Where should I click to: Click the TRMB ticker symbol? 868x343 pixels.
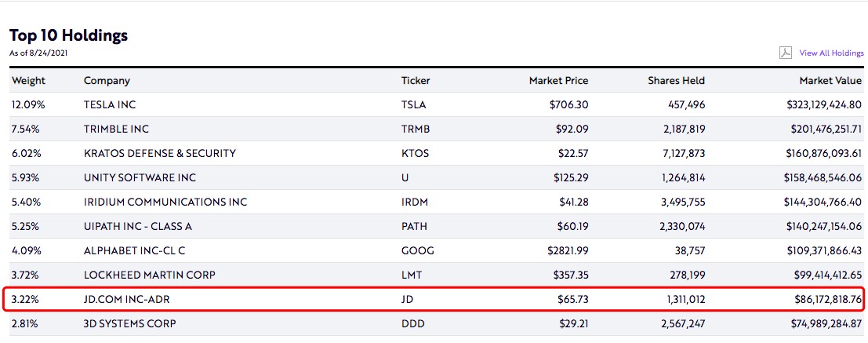click(x=416, y=129)
